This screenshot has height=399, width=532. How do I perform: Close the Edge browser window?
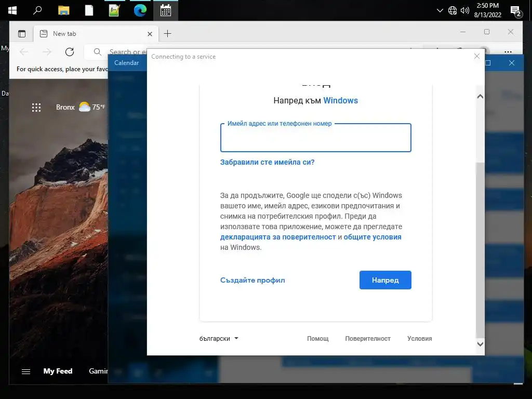(511, 32)
